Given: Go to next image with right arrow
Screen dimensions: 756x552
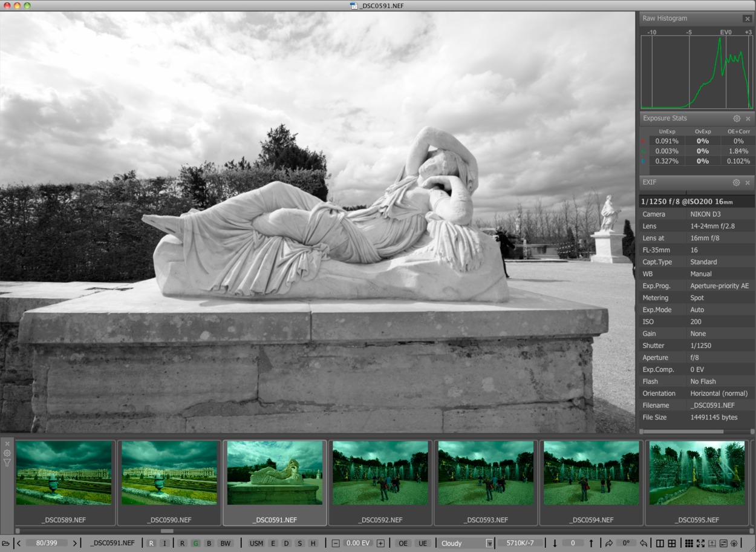Looking at the screenshot, I should tap(75, 544).
